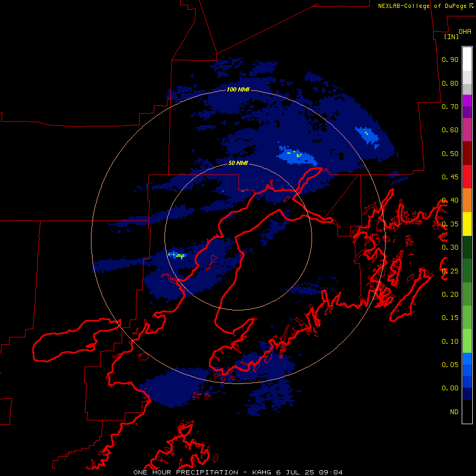This screenshot has width=476, height=476.
Task: Select the yellow legend swatch
Action: click(x=467, y=224)
